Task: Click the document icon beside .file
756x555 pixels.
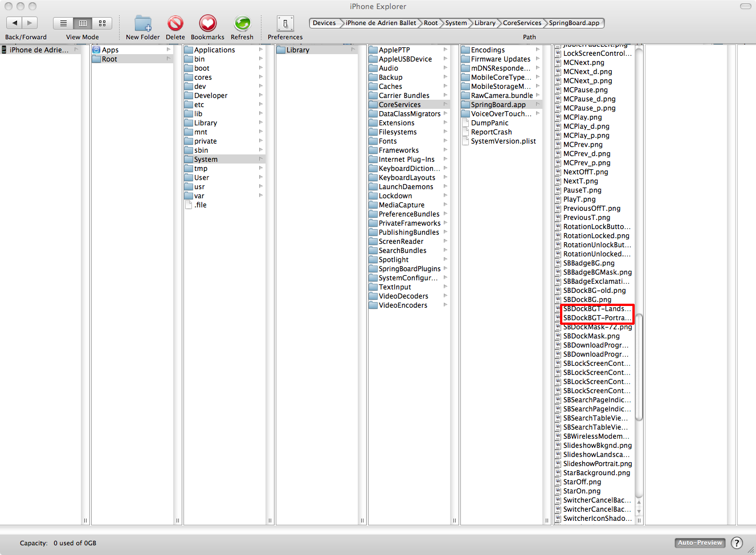Action: click(189, 205)
